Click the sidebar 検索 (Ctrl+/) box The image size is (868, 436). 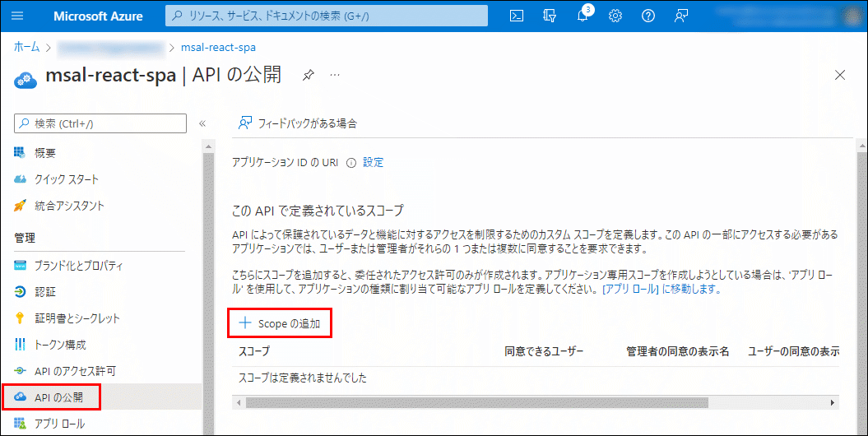[100, 123]
